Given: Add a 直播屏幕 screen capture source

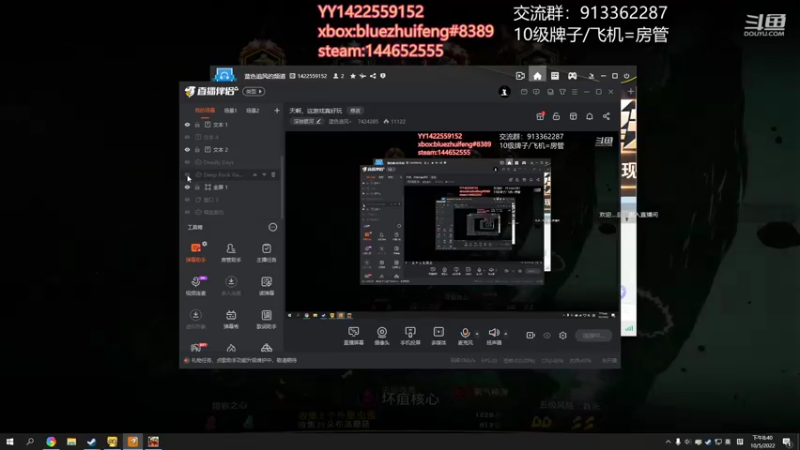Looking at the screenshot, I should 354,336.
